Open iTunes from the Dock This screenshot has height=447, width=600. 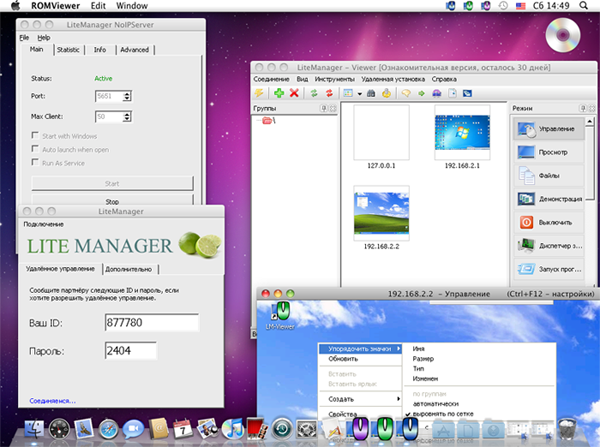click(x=232, y=429)
